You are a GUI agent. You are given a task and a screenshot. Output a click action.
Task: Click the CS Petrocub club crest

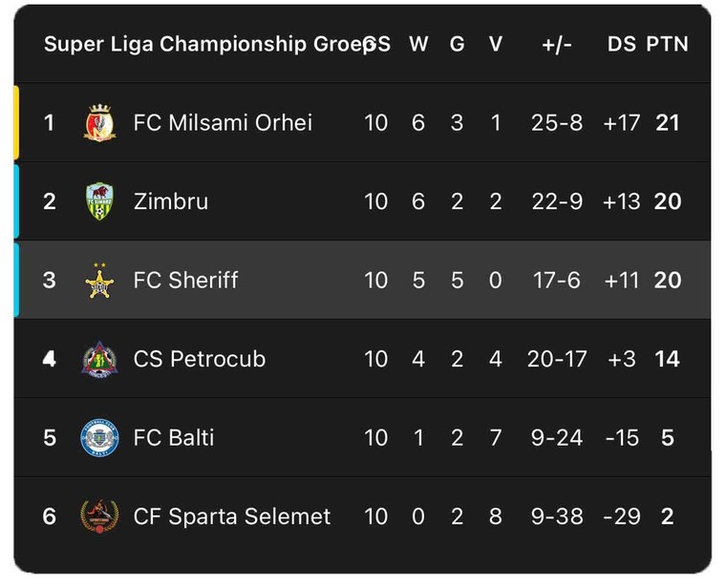[x=99, y=359]
